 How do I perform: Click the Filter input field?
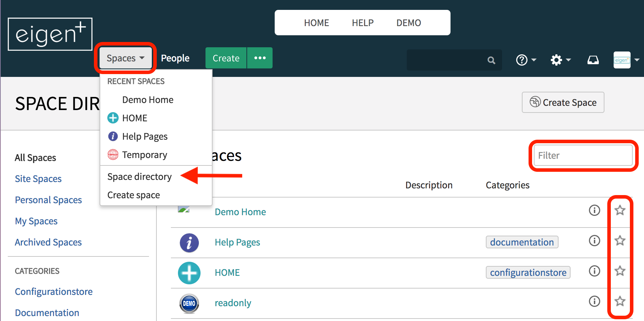point(583,155)
